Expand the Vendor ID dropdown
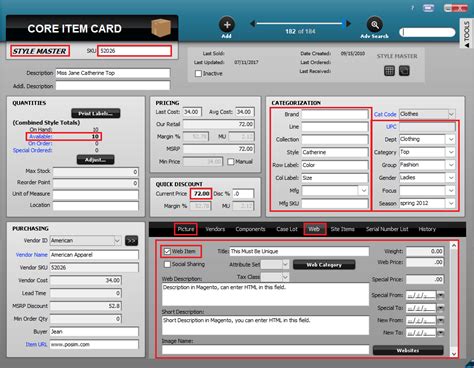Screen dimensions: 474x368 pyautogui.click(x=117, y=240)
